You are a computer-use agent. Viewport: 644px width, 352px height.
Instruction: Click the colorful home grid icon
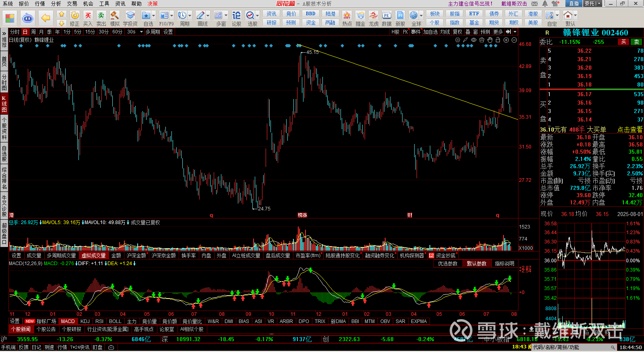click(x=10, y=19)
